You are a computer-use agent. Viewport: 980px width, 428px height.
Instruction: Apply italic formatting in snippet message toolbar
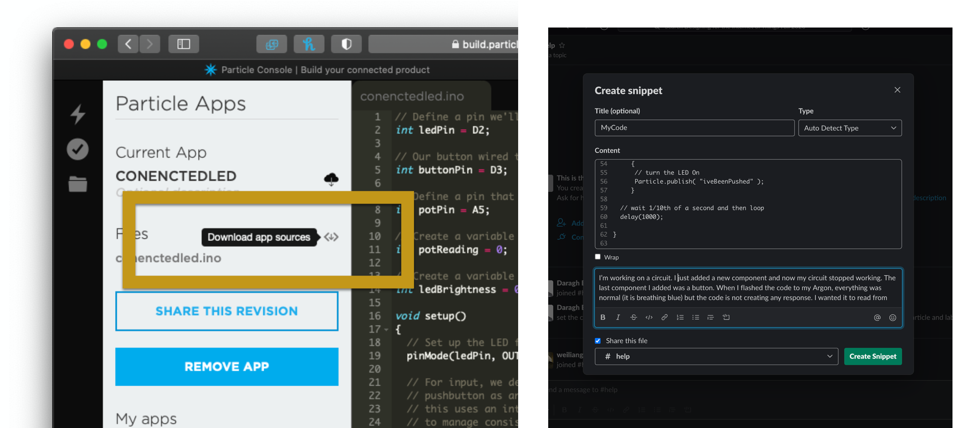(x=618, y=318)
